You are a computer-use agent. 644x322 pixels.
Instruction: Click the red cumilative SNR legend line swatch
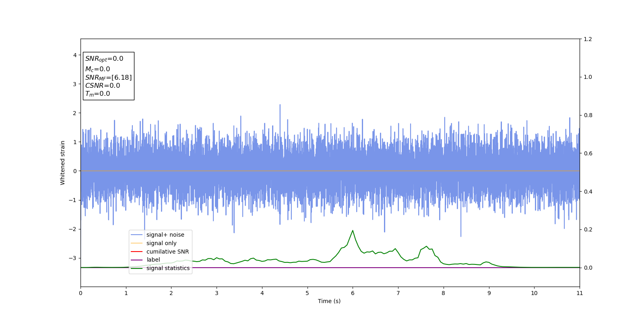pos(137,252)
